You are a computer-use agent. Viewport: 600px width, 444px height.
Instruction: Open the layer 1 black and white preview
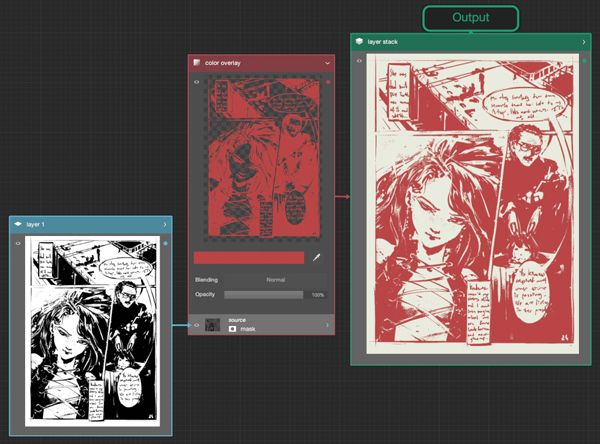(92, 331)
